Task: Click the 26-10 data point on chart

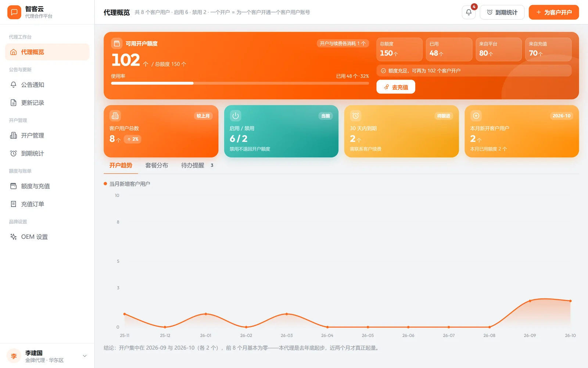Action: pyautogui.click(x=570, y=301)
